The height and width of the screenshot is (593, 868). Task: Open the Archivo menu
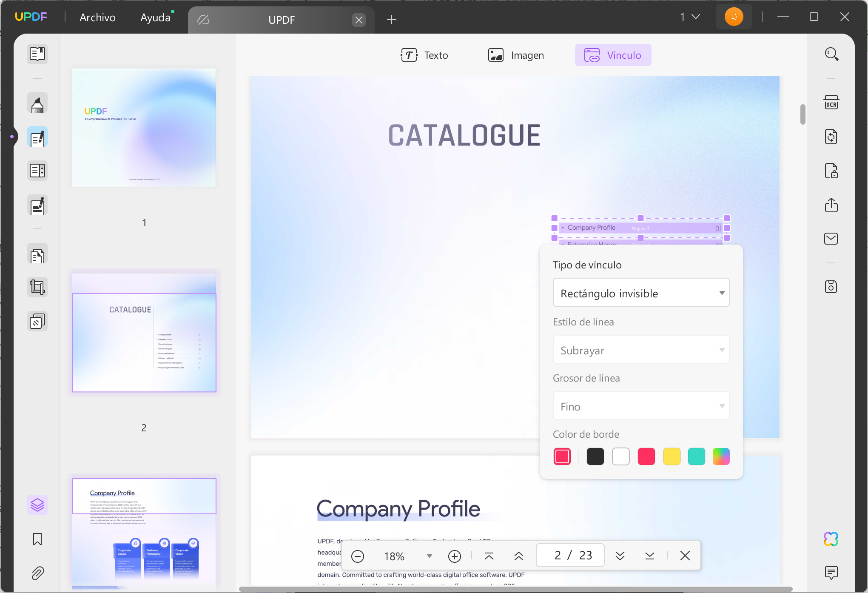coord(97,17)
